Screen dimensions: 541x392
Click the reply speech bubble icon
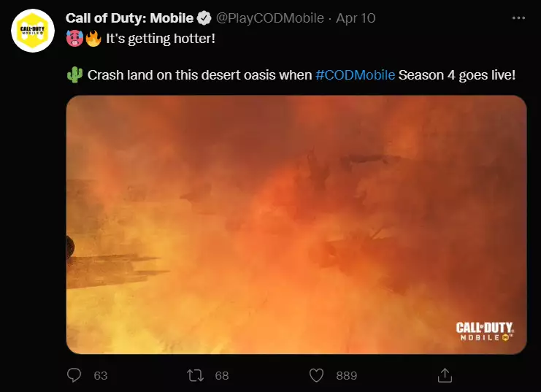pyautogui.click(x=74, y=375)
